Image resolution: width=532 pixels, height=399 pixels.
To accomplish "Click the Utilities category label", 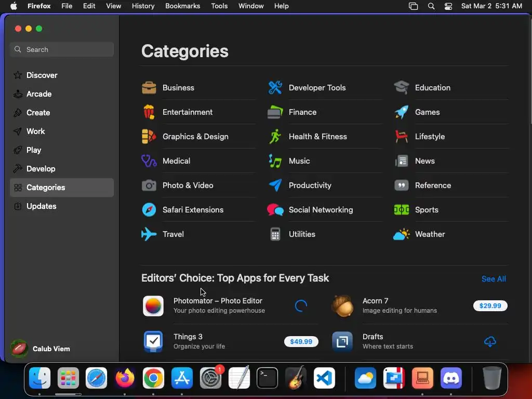I will [302, 234].
